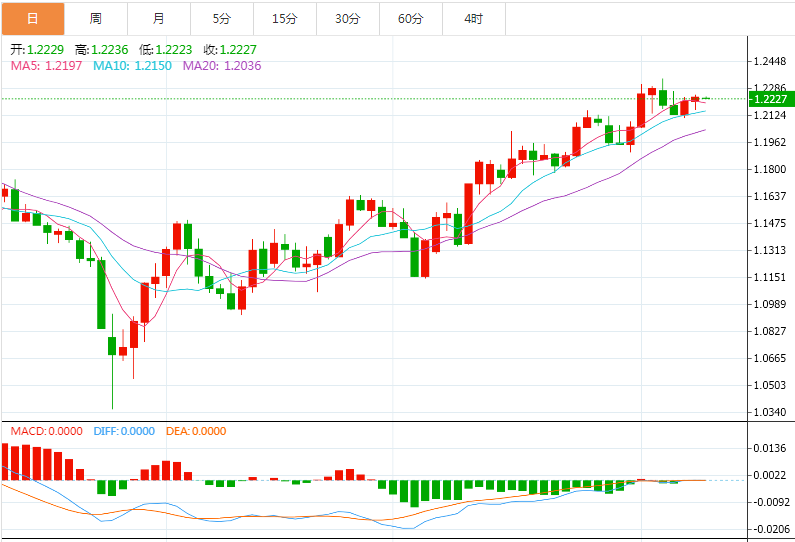This screenshot has width=795, height=542.
Task: Click the latest small green candlestick
Action: pos(706,98)
